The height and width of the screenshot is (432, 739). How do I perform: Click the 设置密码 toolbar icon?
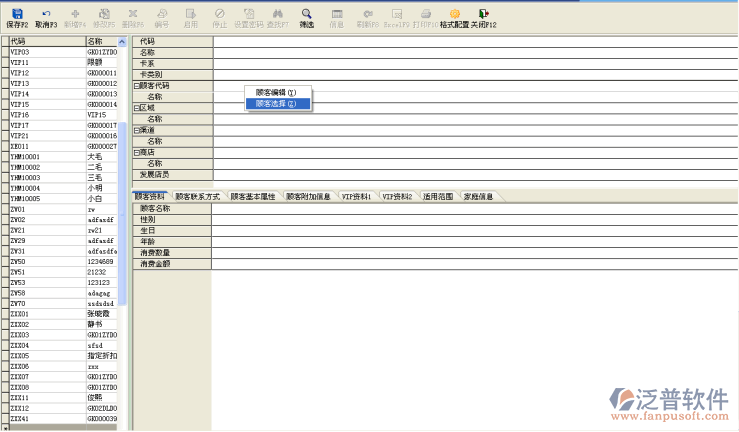247,14
